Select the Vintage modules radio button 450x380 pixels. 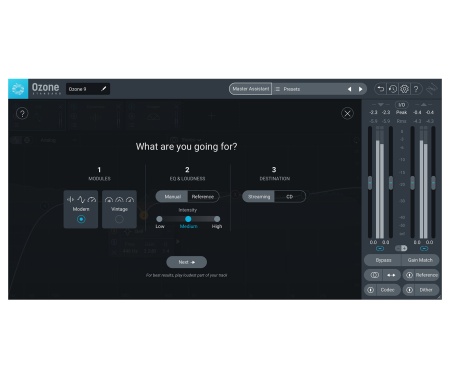119,219
